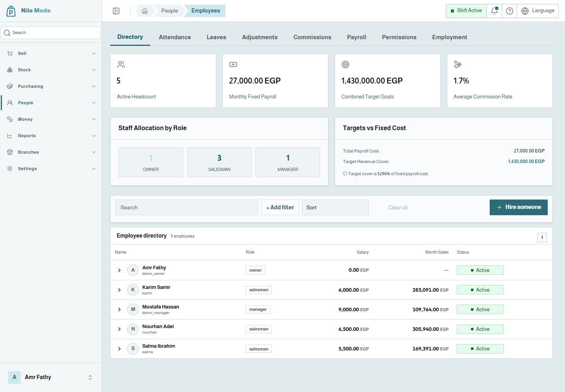Switch to the Payroll tab
This screenshot has height=392, width=565.
point(357,37)
